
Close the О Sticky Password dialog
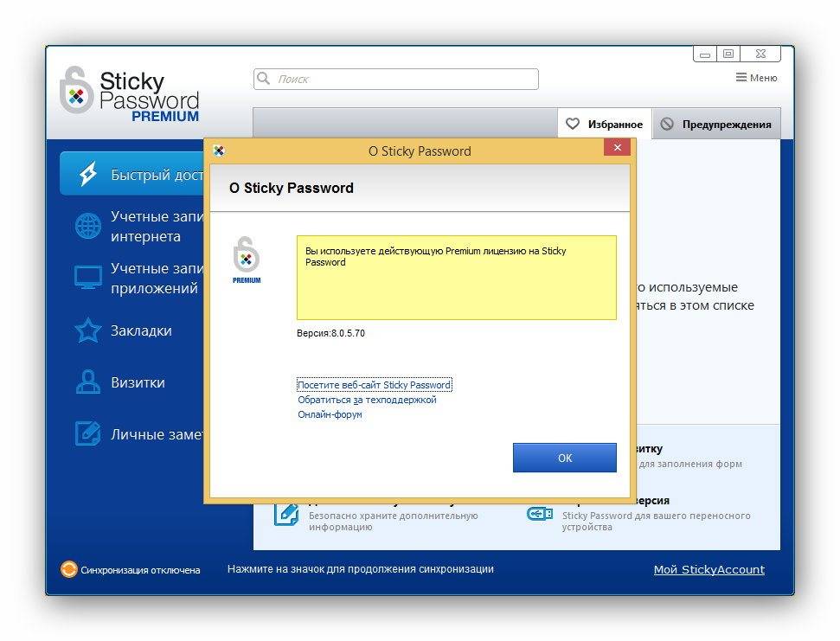click(x=617, y=147)
